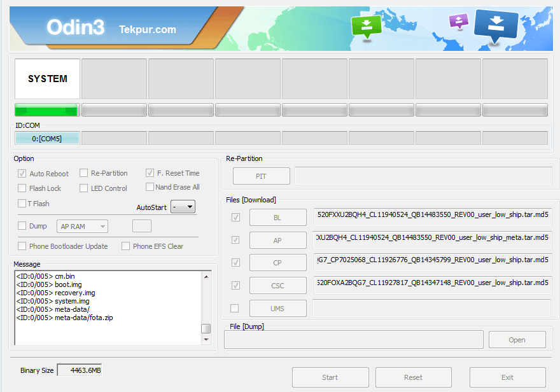
Task: Click the File [Dump] path field
Action: 354,339
